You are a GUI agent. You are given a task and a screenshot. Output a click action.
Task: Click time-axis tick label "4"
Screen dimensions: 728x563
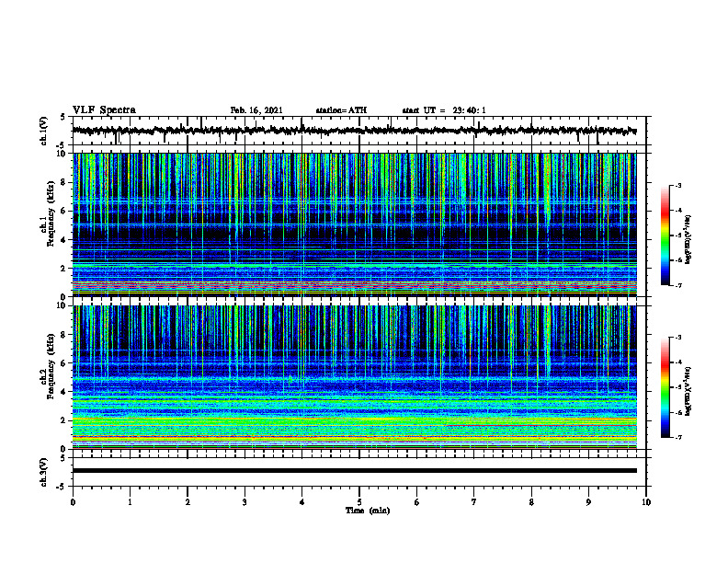pos(302,502)
